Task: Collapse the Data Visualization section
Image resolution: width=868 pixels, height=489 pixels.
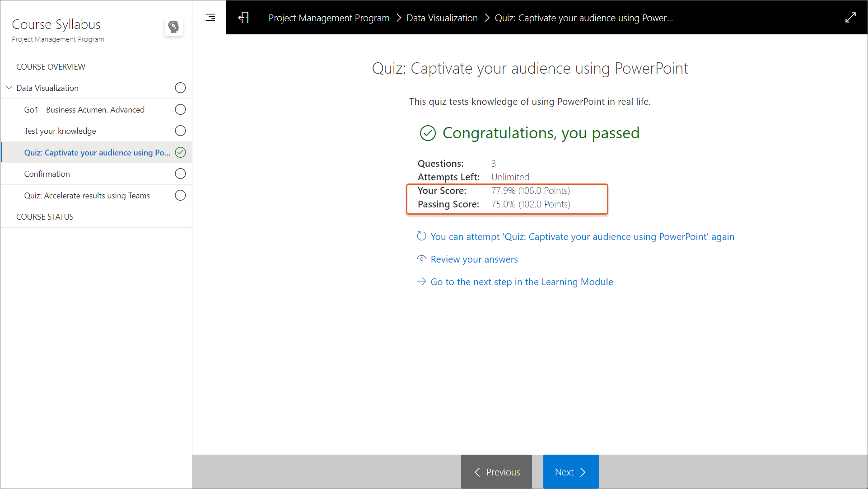Action: coord(9,88)
